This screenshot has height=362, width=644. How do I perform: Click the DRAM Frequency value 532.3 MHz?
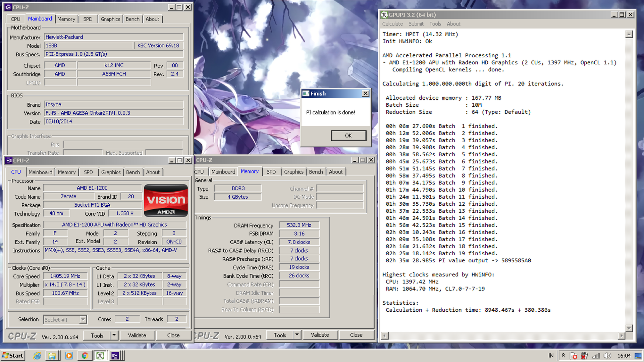[x=299, y=225]
